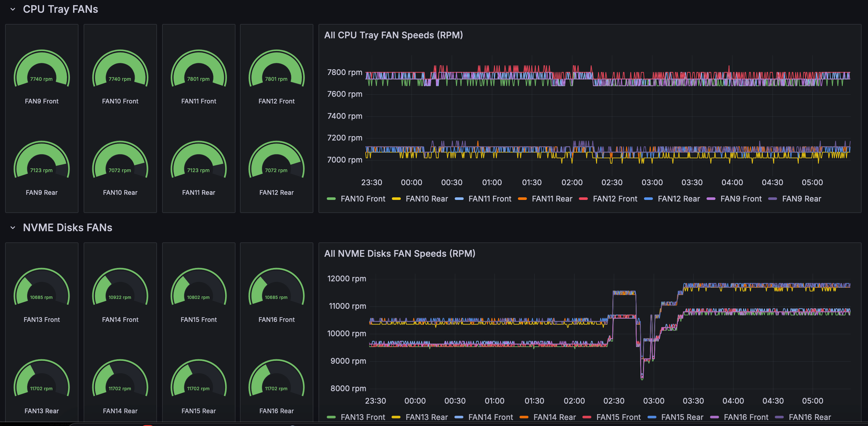Click the FAN12 Rear gauge
Image resolution: width=868 pixels, height=426 pixels.
pos(276,160)
